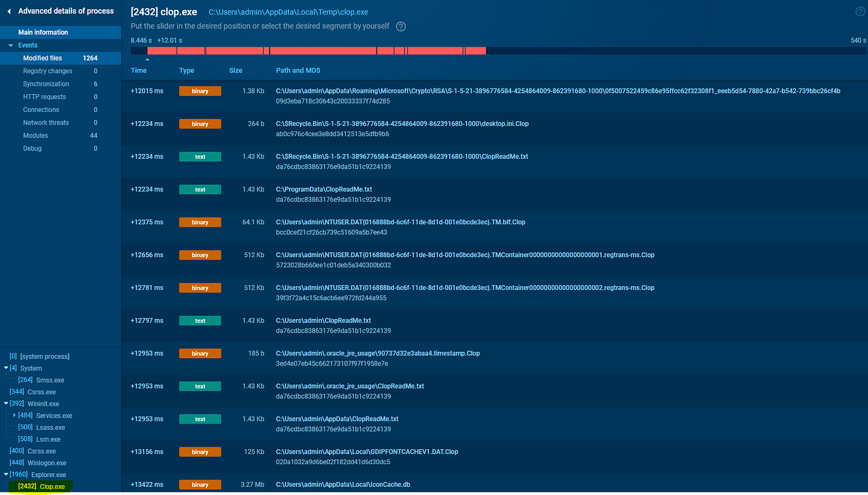Collapse the [392] Wininit.exe tree node

[6, 403]
